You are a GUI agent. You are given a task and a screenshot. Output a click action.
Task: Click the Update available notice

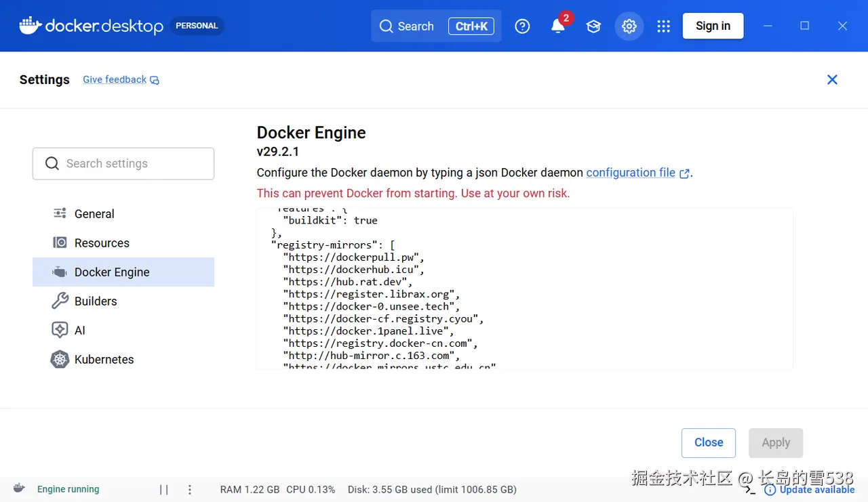[x=809, y=489]
